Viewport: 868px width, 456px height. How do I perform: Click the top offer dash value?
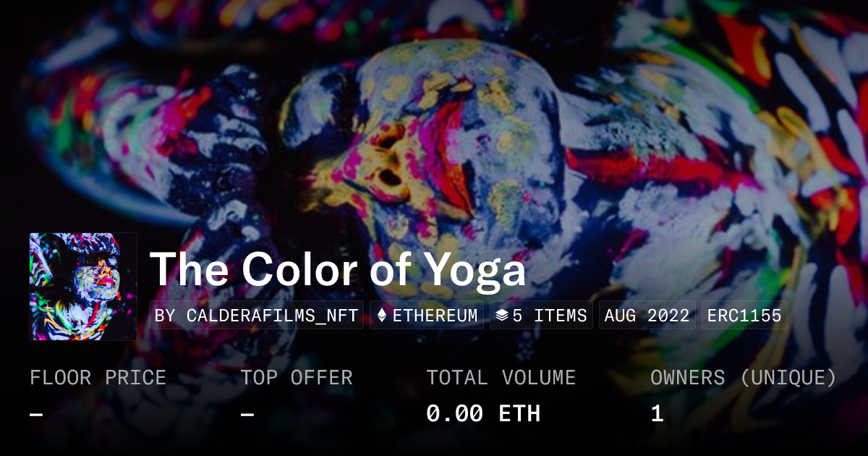click(x=247, y=415)
